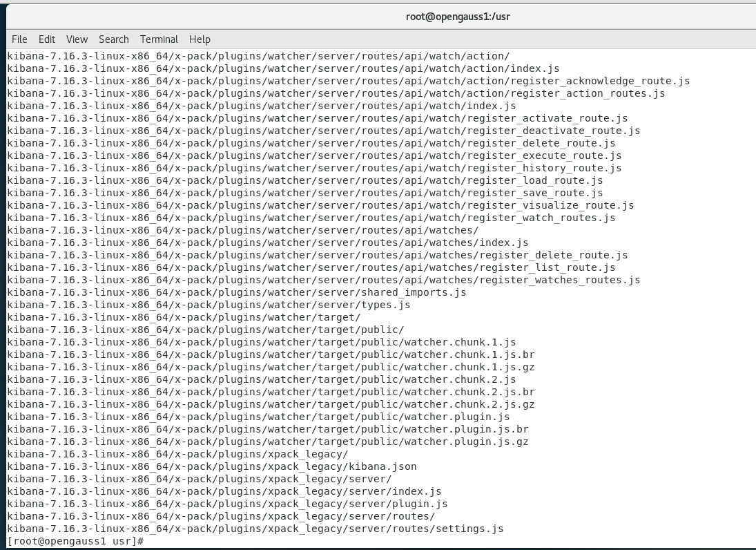Open the Help menu
Image resolution: width=756 pixels, height=550 pixels.
[x=200, y=39]
